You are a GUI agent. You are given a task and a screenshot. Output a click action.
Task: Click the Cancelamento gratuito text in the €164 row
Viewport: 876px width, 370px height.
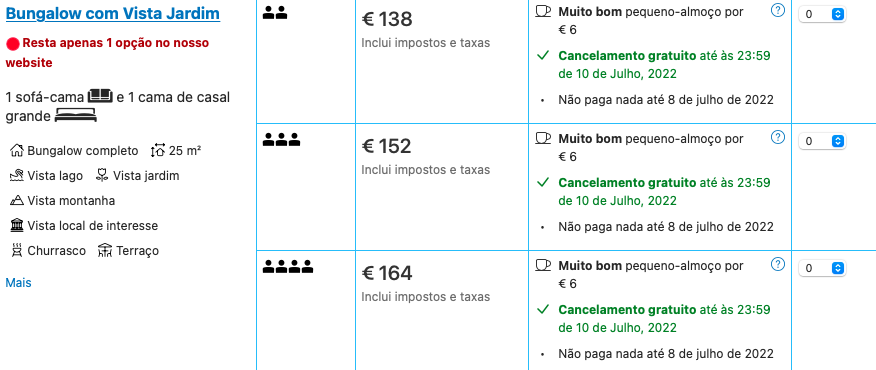(627, 310)
